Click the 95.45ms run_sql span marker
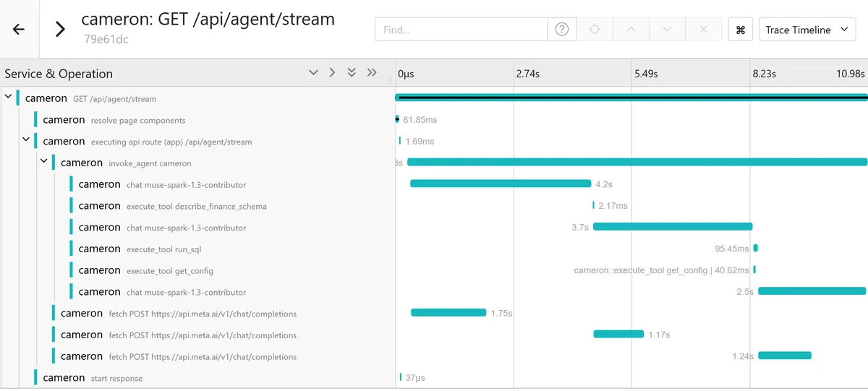Screen dimensions: 868x391 [756, 248]
